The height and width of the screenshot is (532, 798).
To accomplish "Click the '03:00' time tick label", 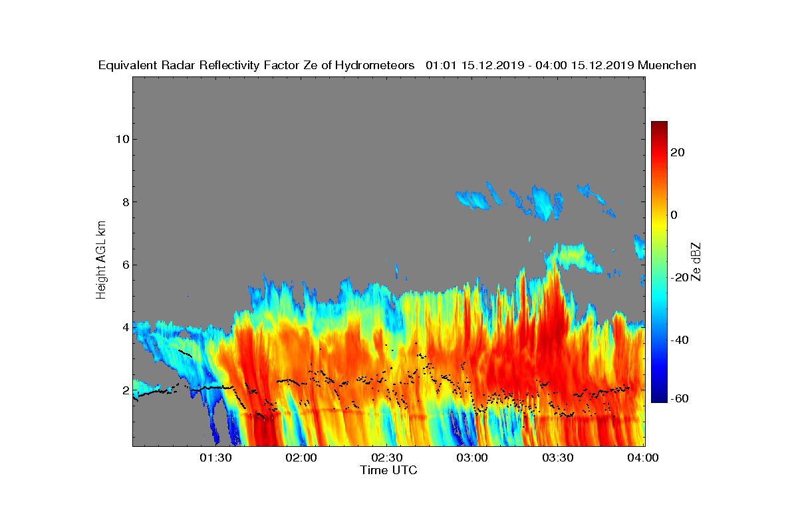I will click(x=473, y=458).
